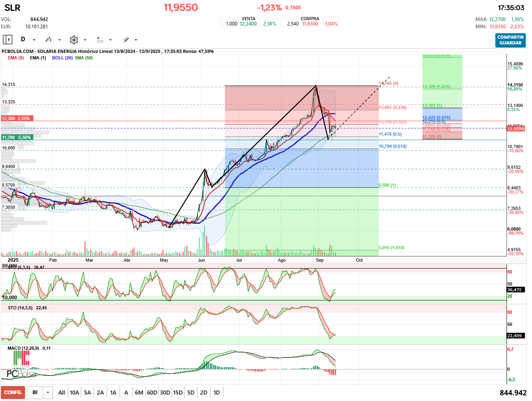Click the COMPRA price 11,8300
The width and height of the screenshot is (532, 401).
pyautogui.click(x=310, y=24)
